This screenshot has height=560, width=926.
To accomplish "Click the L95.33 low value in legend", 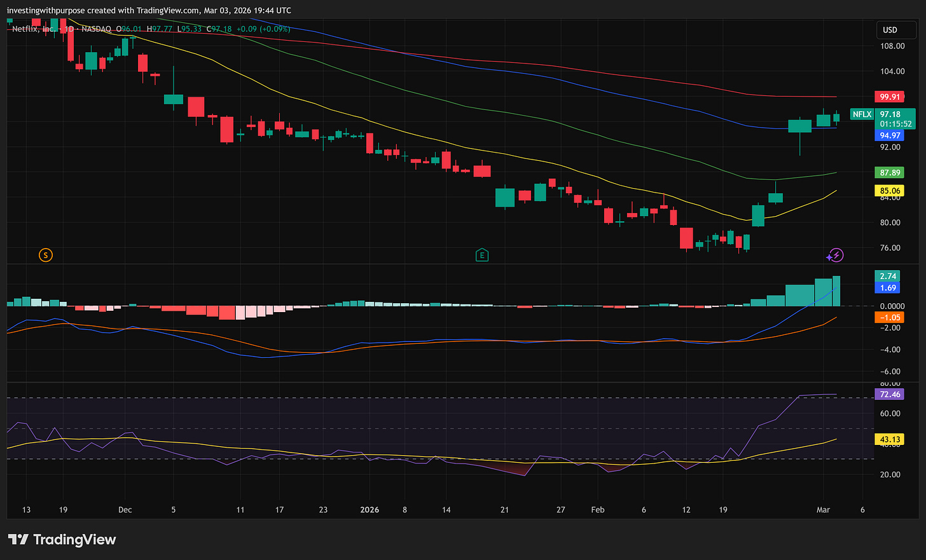I will tap(189, 29).
